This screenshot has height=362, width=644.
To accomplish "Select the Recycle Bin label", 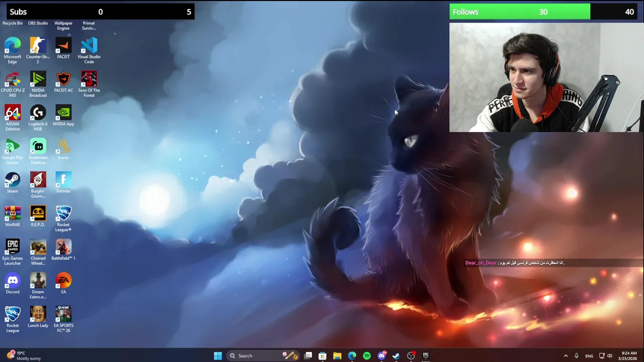I will click(x=13, y=23).
